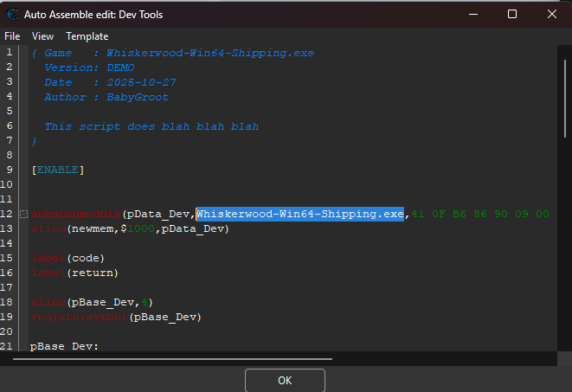
Task: Click the AOB bytes 41 0F B6 86
Action: (x=449, y=214)
